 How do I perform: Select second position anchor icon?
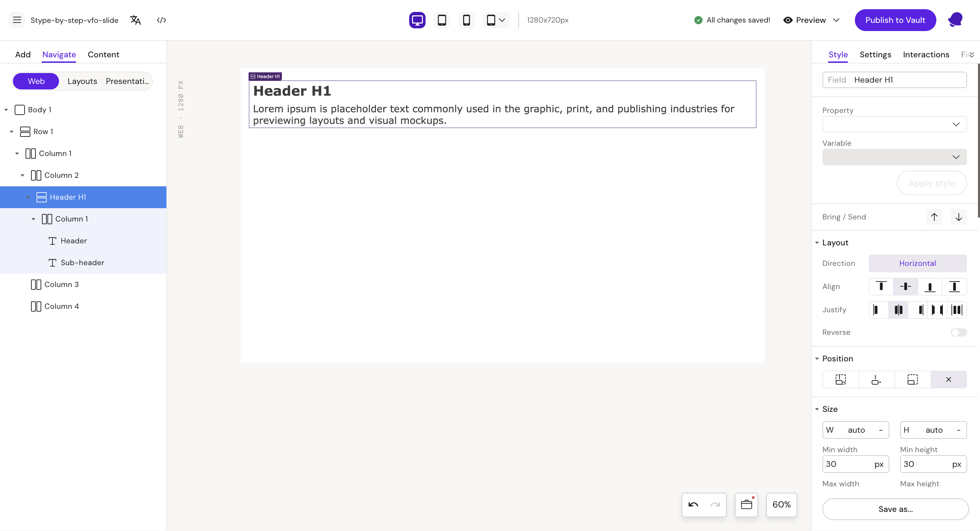coord(877,379)
